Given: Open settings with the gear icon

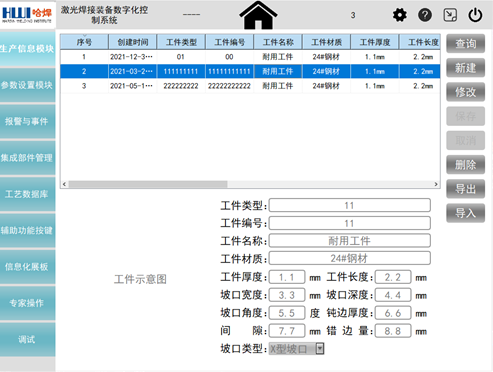Looking at the screenshot, I should (x=399, y=15).
